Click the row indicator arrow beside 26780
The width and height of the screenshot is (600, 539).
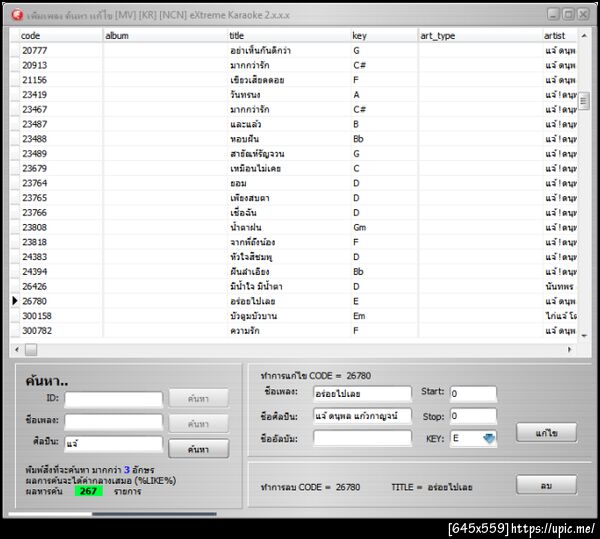pos(15,301)
